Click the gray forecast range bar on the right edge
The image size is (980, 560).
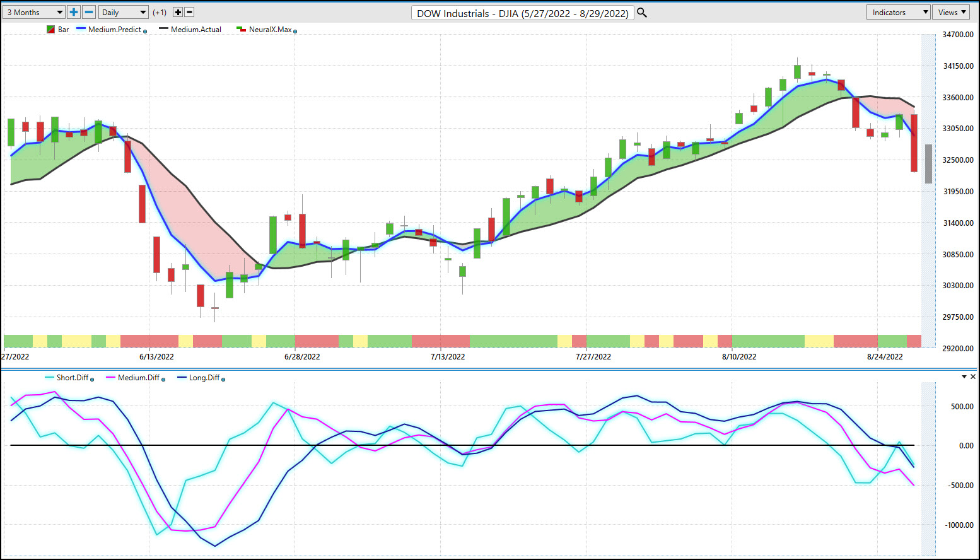click(x=928, y=164)
